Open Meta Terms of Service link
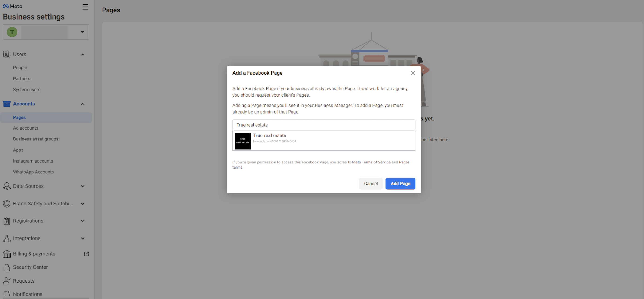644x299 pixels. pyautogui.click(x=371, y=162)
